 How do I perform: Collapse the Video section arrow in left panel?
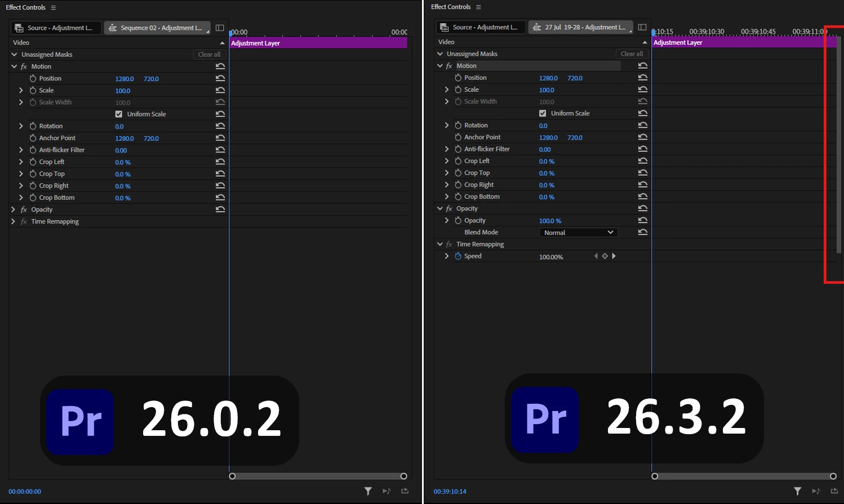222,43
